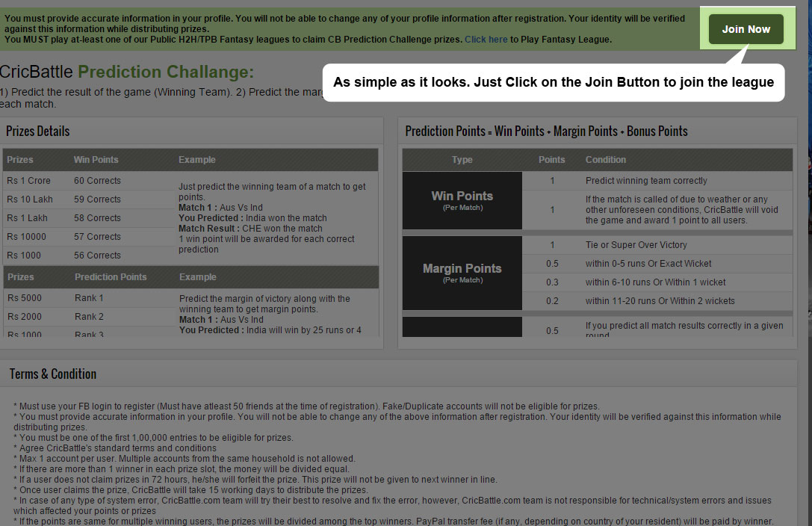Click the 'Prizes Details' section heading
The height and width of the screenshot is (526, 812).
(38, 131)
